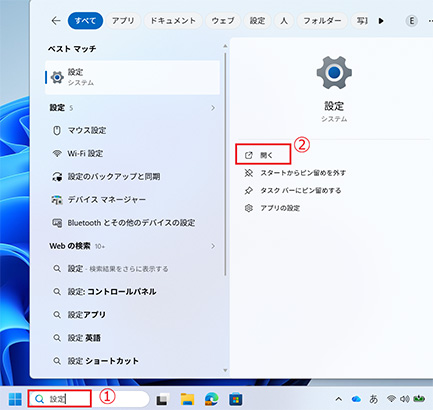
Task: Open Microsoft Store on the taskbar
Action: click(x=236, y=399)
